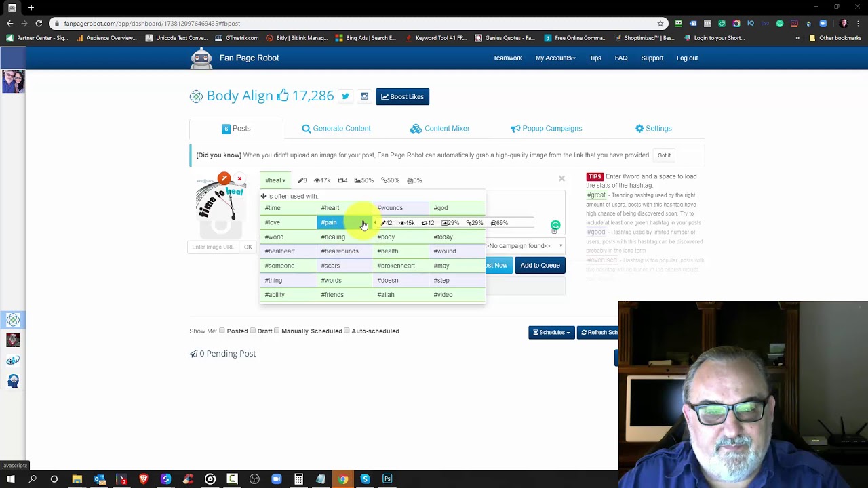Image resolution: width=868 pixels, height=488 pixels.
Task: Select the profile photo thumbnail in the sidebar
Action: point(13,82)
